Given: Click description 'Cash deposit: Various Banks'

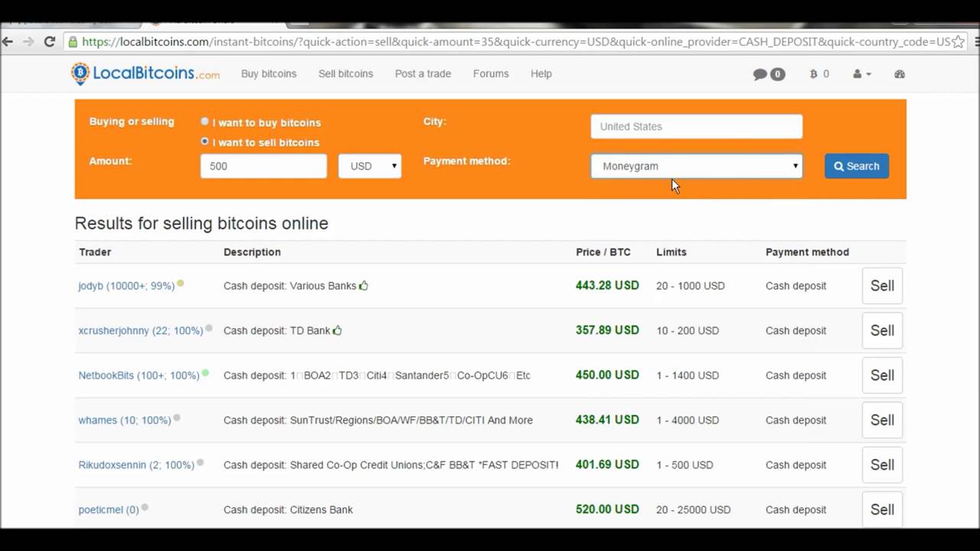Looking at the screenshot, I should click(290, 286).
